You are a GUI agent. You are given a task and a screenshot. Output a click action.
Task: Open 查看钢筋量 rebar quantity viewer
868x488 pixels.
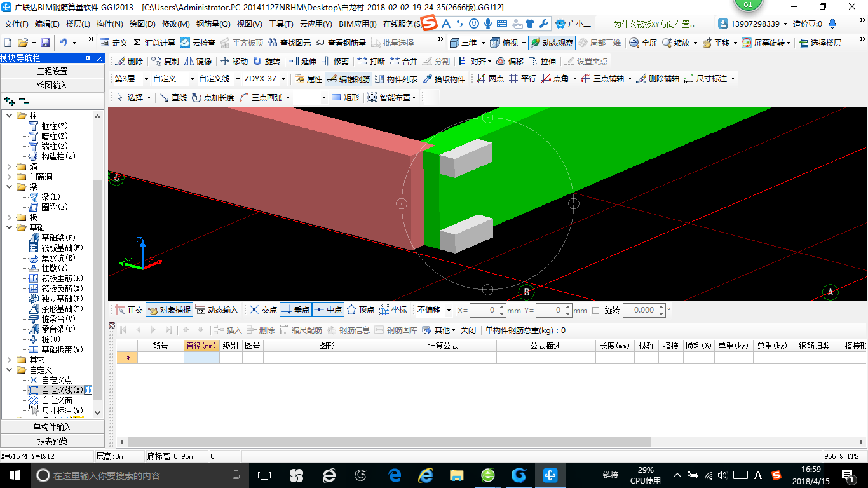click(341, 43)
